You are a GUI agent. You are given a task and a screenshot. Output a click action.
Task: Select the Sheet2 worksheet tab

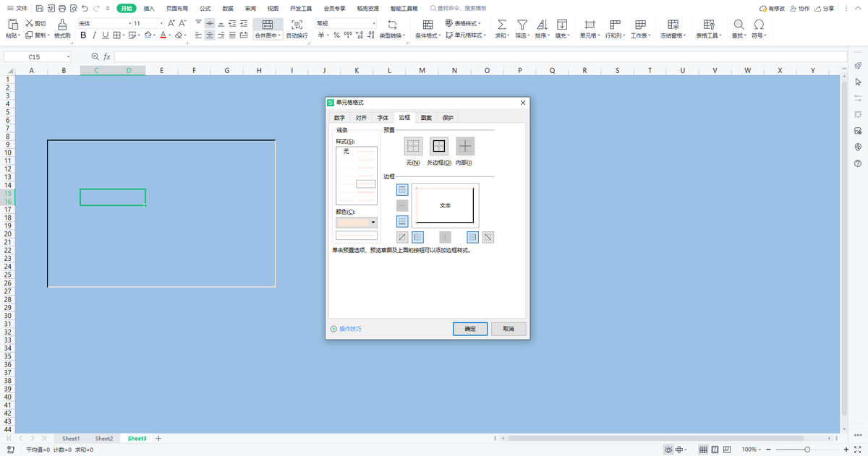pyautogui.click(x=104, y=439)
